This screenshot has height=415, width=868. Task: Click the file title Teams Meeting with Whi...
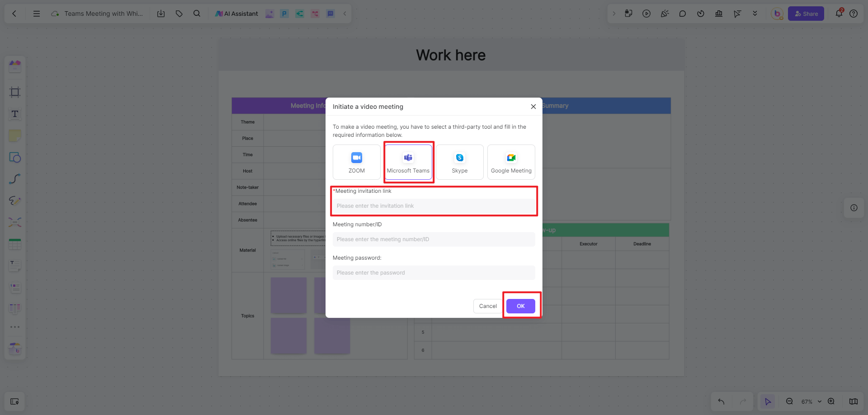point(104,14)
